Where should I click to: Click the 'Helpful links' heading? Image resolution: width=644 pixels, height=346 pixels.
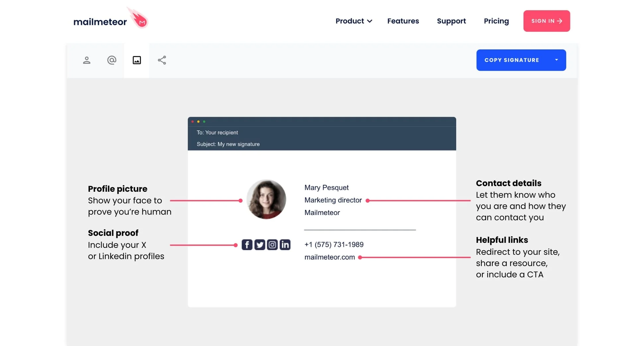point(502,240)
